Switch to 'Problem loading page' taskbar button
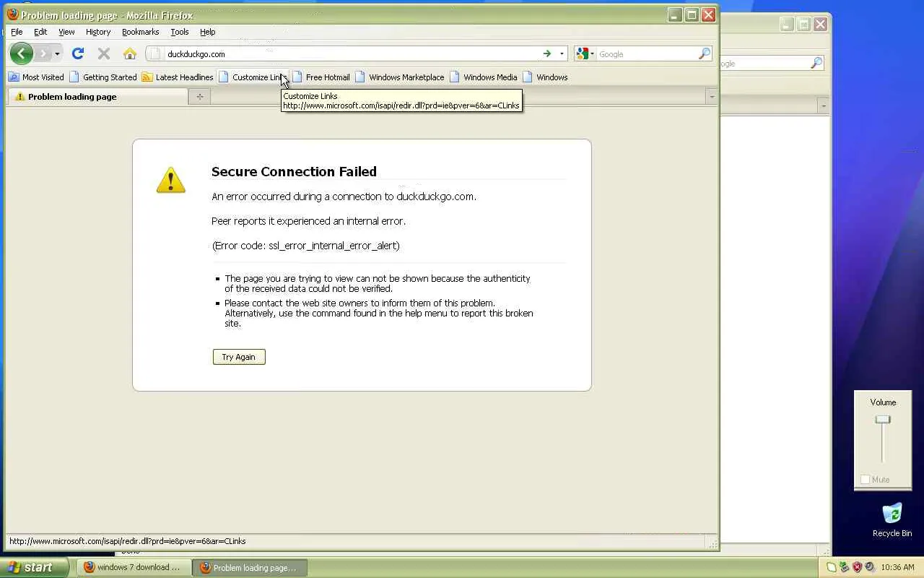 pyautogui.click(x=250, y=567)
